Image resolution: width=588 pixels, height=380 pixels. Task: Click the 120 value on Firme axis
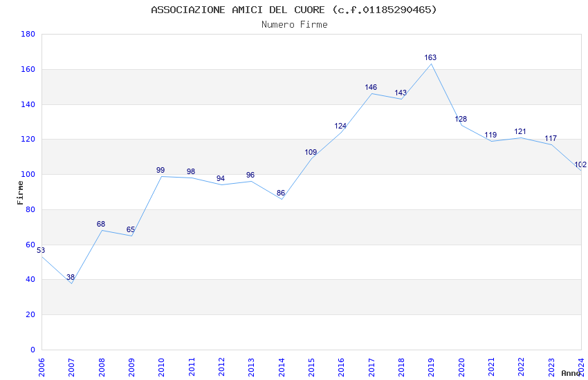(28, 139)
